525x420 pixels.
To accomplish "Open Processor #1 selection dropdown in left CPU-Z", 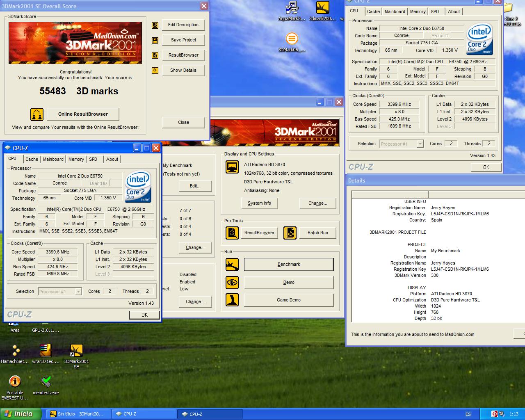I will 60,292.
